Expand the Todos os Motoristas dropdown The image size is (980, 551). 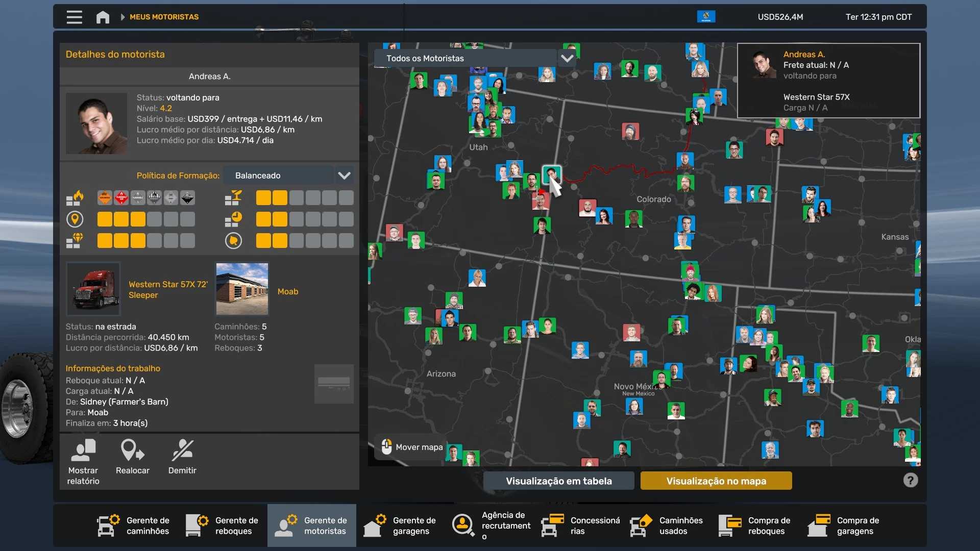pos(567,58)
